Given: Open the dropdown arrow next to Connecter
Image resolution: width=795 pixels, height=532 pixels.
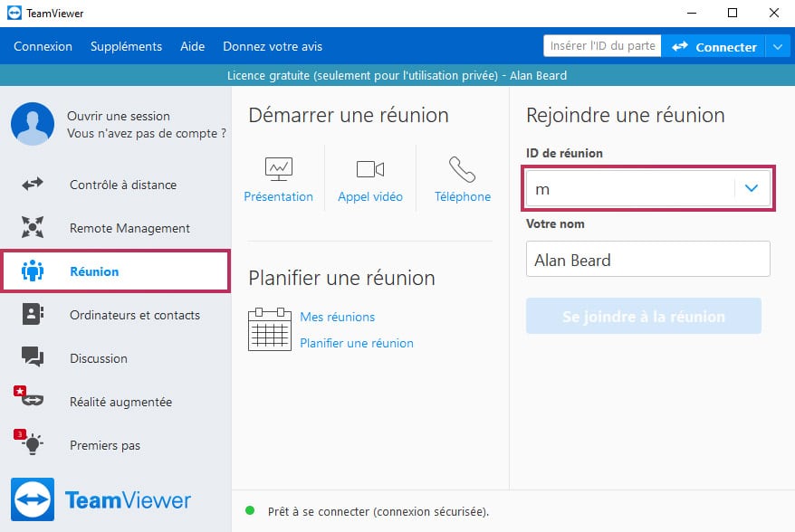Looking at the screenshot, I should tap(778, 47).
